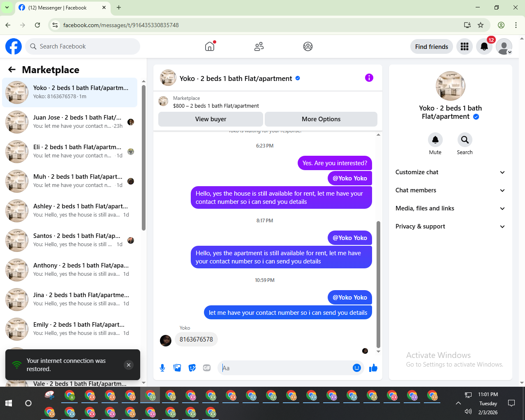Send a voice clip with microphone icon
The height and width of the screenshot is (420, 525).
(162, 368)
